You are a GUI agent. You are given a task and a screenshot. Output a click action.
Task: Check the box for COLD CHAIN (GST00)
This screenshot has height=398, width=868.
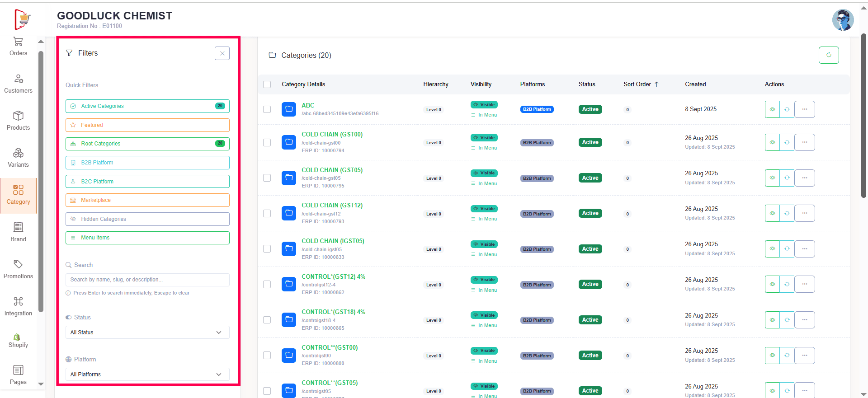click(x=267, y=142)
